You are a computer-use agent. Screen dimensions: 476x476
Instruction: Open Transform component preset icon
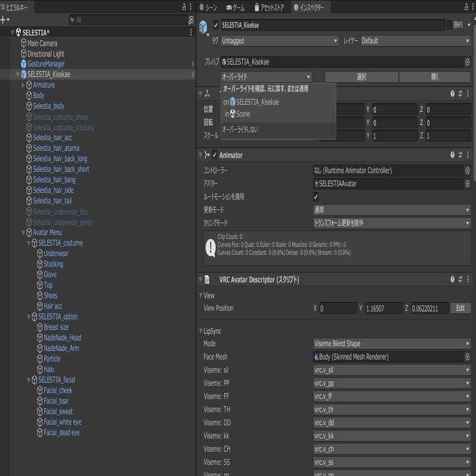(460, 93)
